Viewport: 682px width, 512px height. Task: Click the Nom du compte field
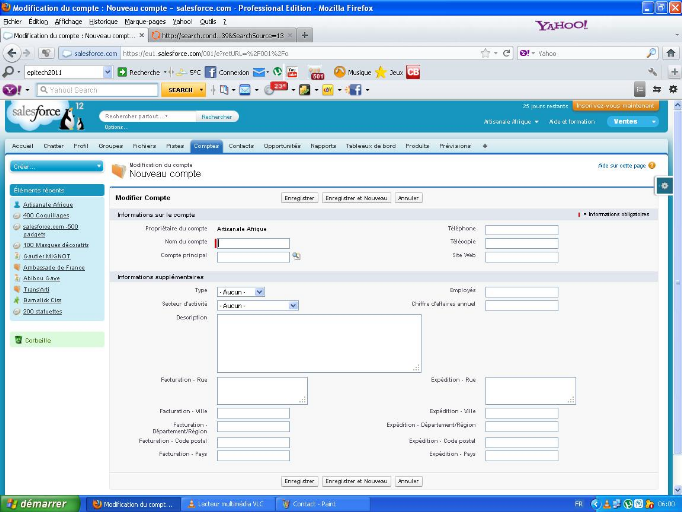[x=253, y=243]
